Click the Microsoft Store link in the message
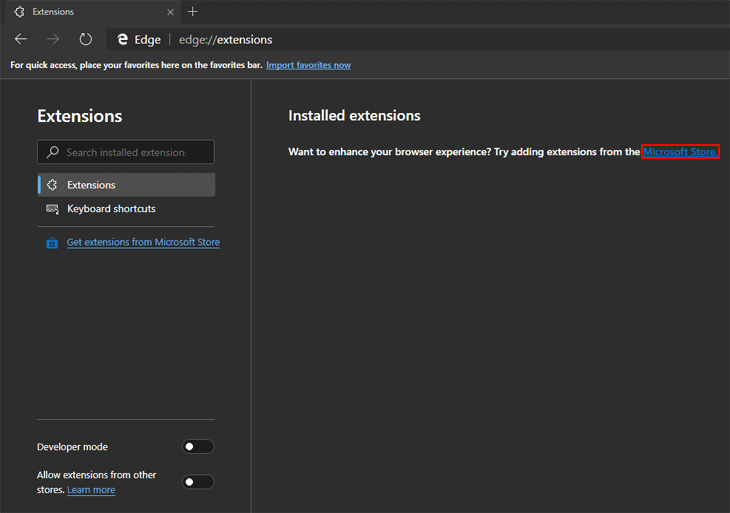 [x=680, y=152]
